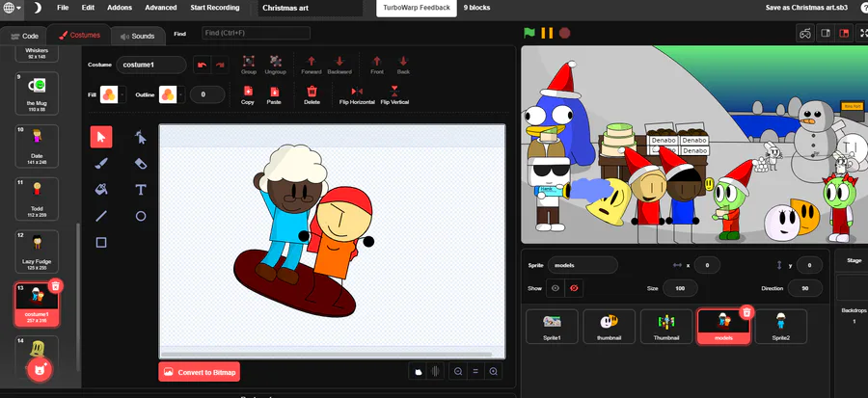The height and width of the screenshot is (398, 868).
Task: Paste the copied shape
Action: [274, 95]
